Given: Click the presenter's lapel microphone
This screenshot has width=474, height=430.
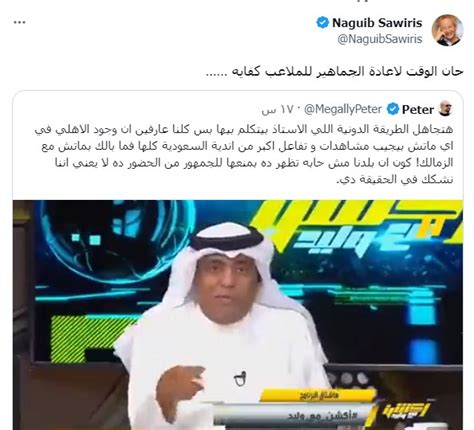Looking at the screenshot, I should [x=240, y=379].
